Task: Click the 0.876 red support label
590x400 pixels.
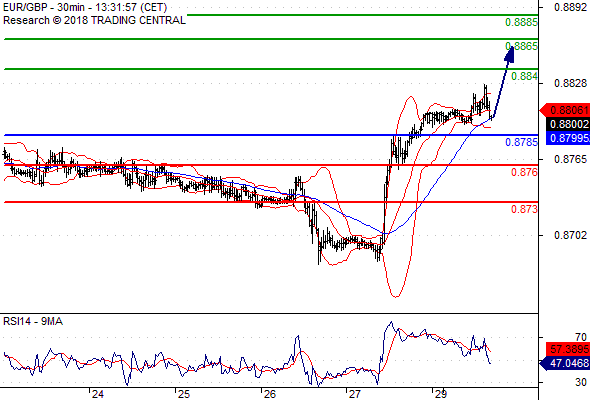Action: click(524, 172)
